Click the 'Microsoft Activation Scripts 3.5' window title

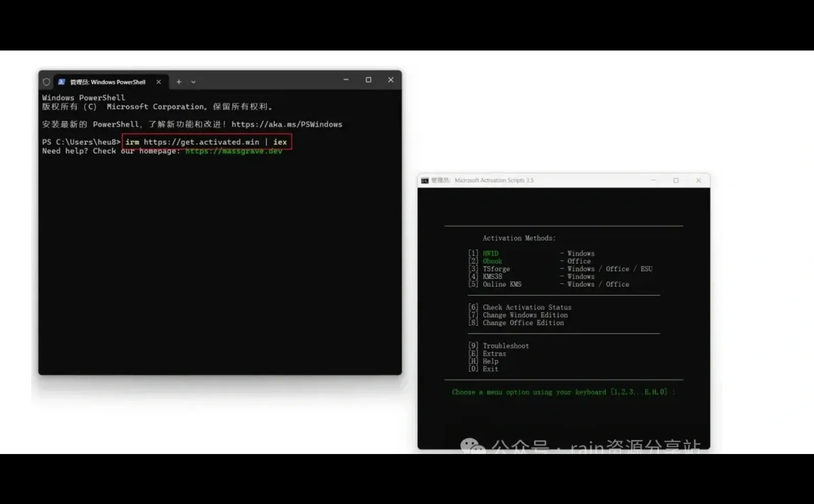pos(494,180)
